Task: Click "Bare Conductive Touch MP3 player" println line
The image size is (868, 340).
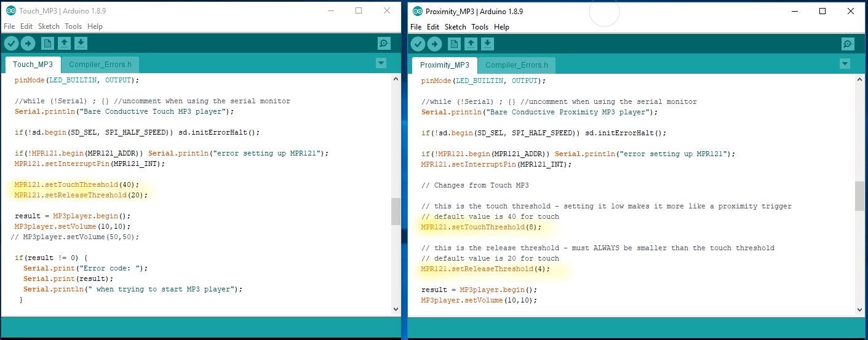Action: (125, 111)
